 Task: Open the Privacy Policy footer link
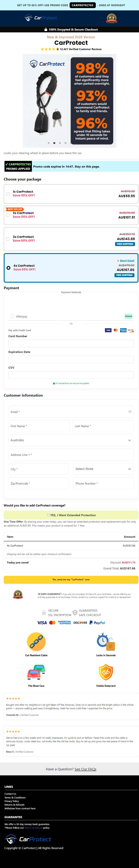point(11,801)
